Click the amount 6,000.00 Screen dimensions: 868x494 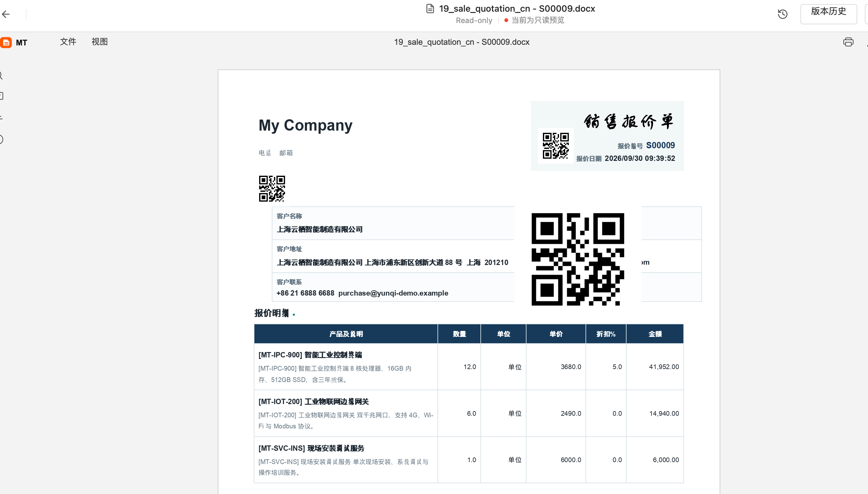(x=666, y=460)
